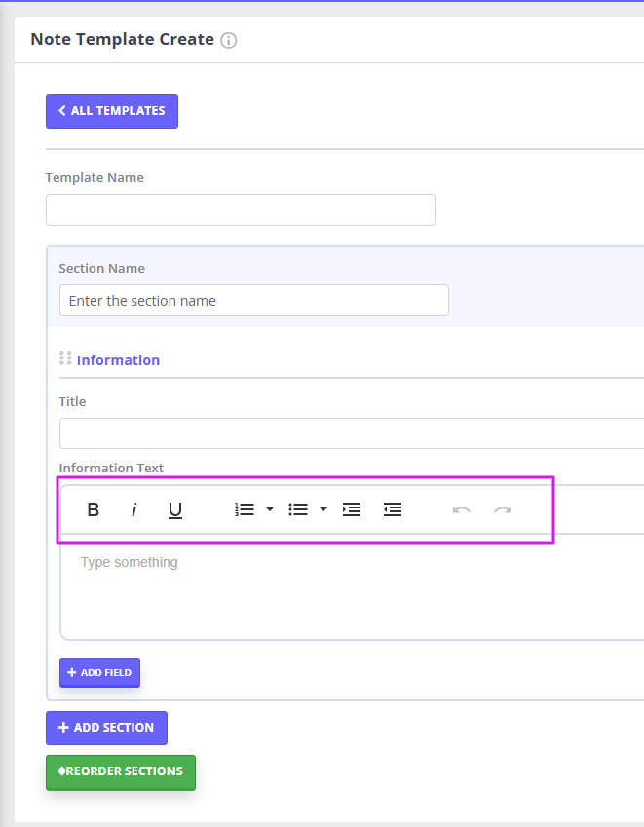Insert a numbered list

(245, 509)
